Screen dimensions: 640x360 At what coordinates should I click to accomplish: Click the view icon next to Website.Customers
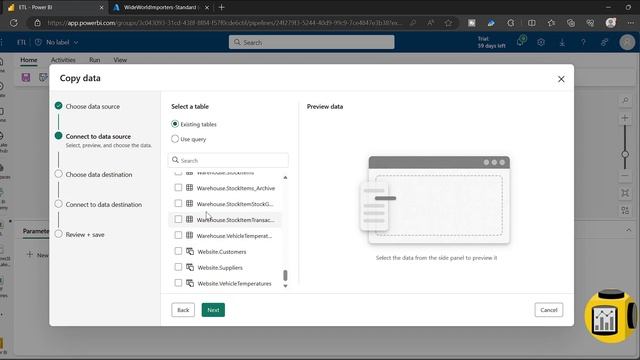coord(190,251)
